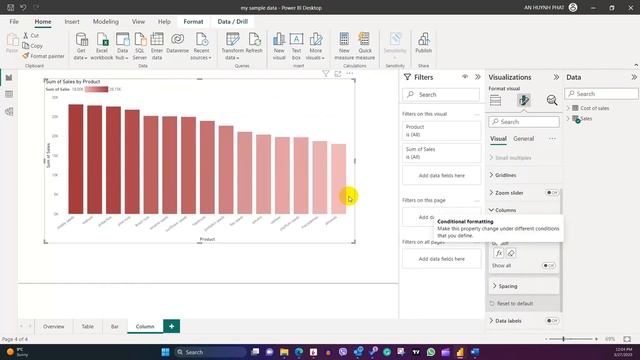Open the Data / Drill ribbon tab

point(233,22)
